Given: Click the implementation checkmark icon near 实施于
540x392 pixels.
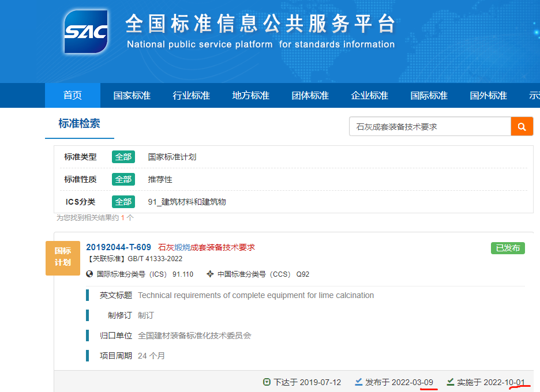Looking at the screenshot, I should click(x=451, y=382).
